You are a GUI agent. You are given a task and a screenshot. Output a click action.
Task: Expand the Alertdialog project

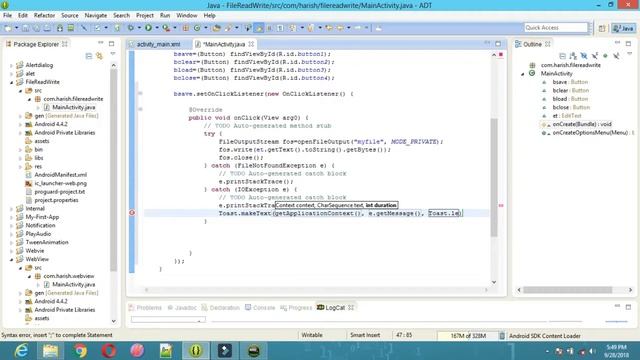click(x=11, y=65)
